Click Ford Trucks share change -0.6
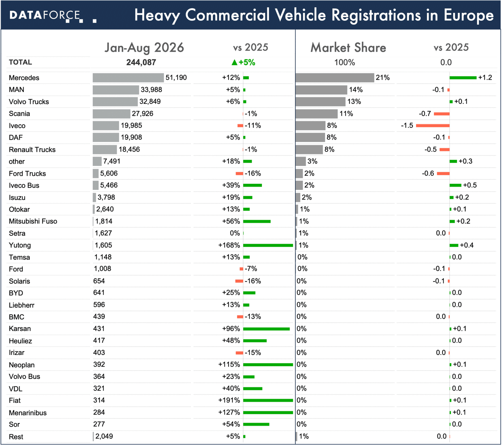Viewport: 504px width, 446px height. pyautogui.click(x=428, y=173)
